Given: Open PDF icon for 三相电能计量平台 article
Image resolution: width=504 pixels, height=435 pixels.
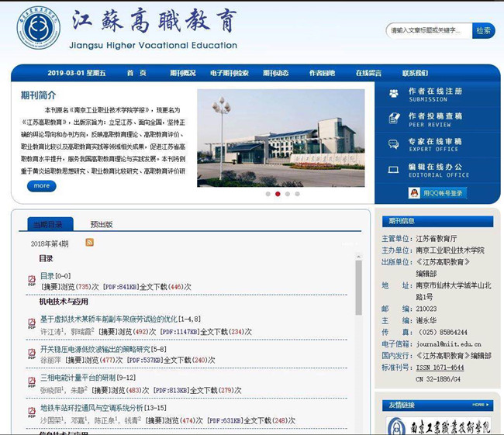Looking at the screenshot, I should point(32,382).
